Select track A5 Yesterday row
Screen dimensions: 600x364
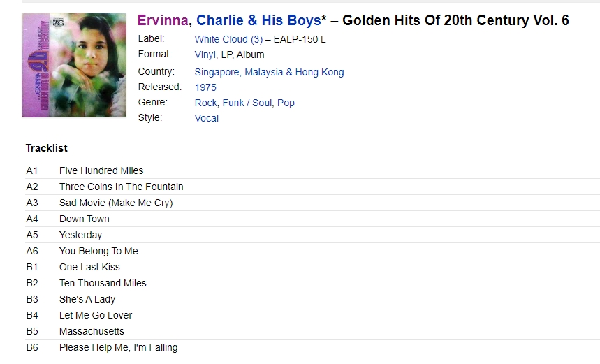[x=311, y=235]
